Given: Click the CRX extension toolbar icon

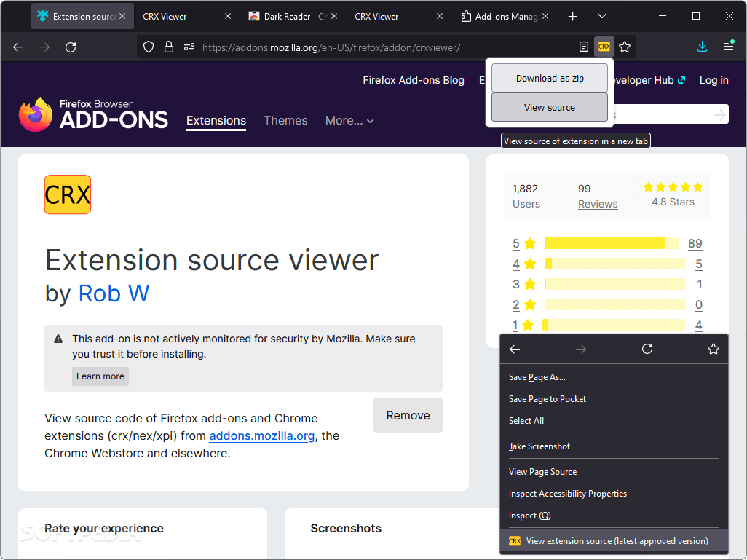Looking at the screenshot, I should [604, 46].
